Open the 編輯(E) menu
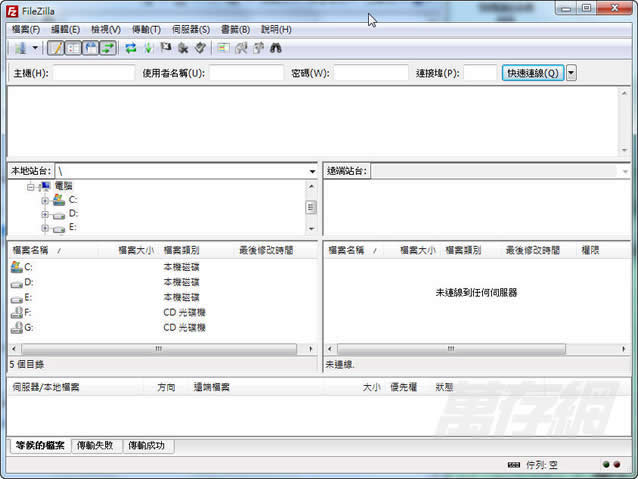 tap(65, 29)
